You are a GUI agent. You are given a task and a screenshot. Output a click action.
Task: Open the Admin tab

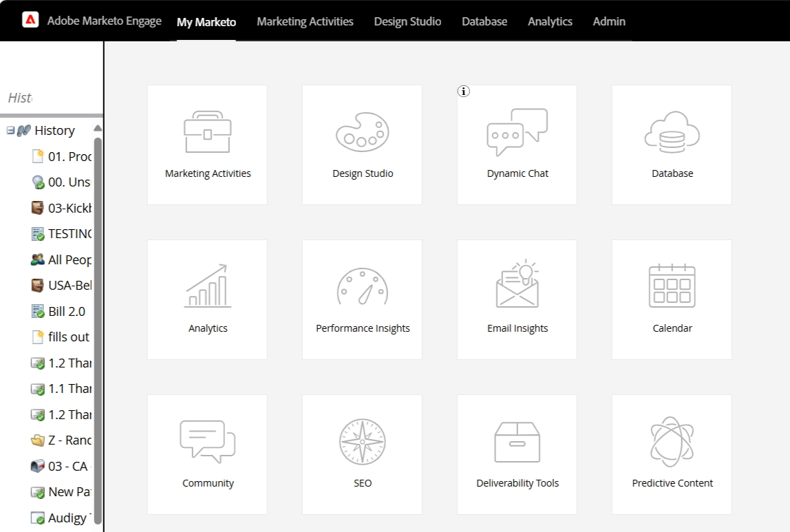(609, 21)
